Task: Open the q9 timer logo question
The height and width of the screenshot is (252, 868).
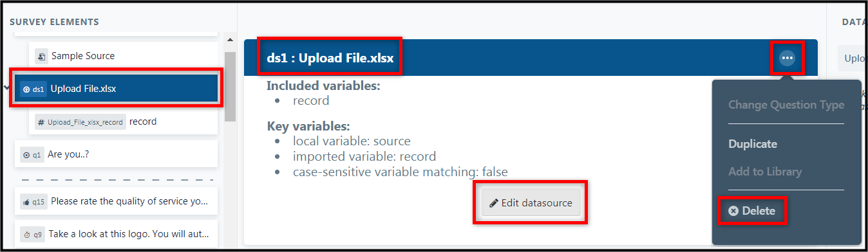Action: click(117, 233)
